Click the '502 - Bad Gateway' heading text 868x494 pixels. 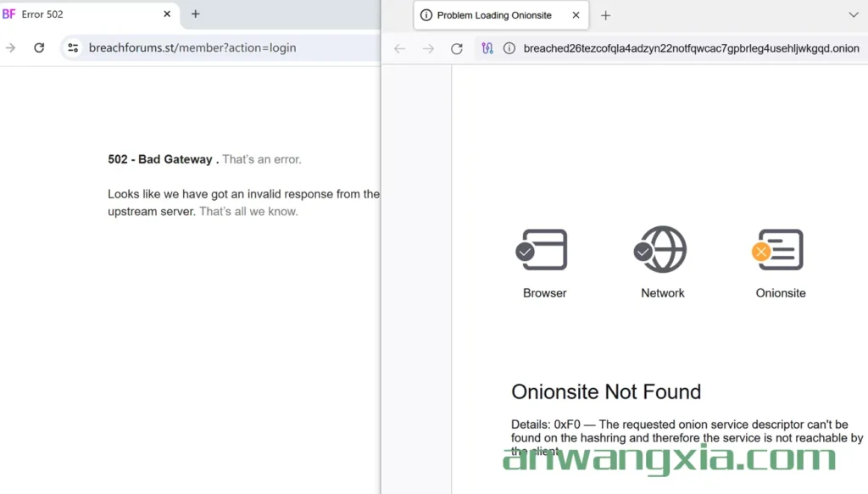160,159
